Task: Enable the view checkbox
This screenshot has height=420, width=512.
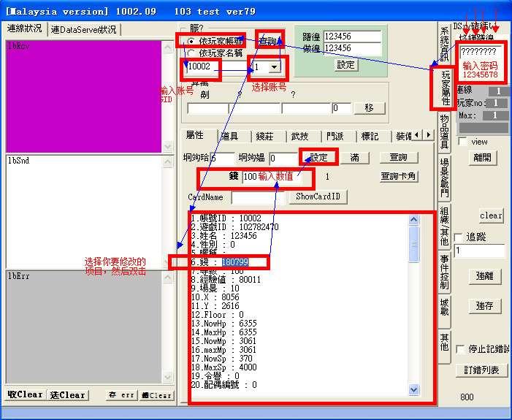Action: tap(462, 142)
